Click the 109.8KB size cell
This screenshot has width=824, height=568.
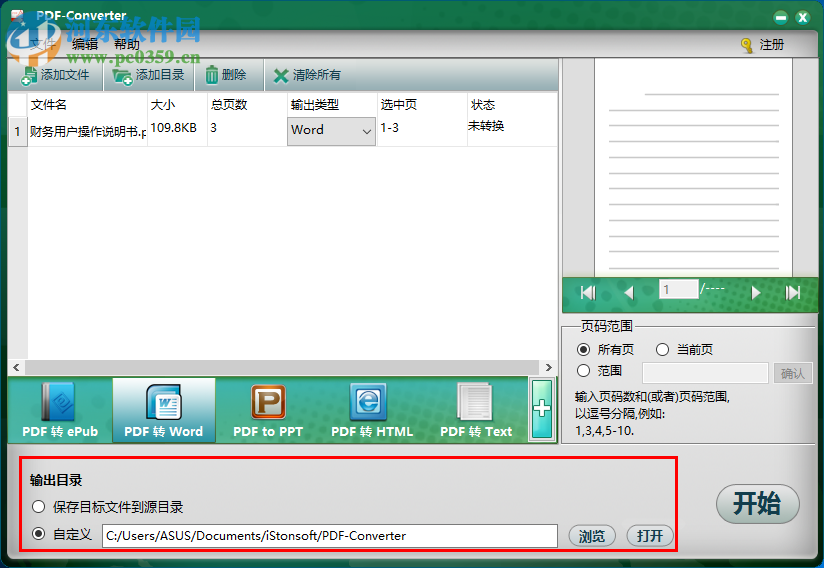[178, 131]
